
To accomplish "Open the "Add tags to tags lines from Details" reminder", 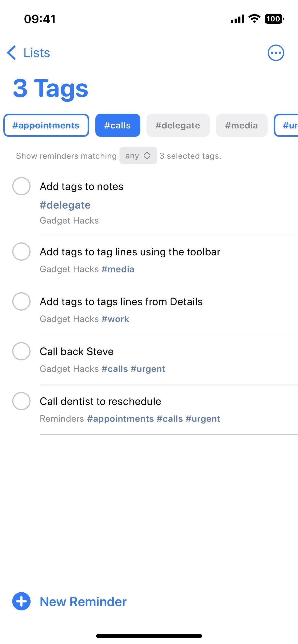I will click(121, 302).
